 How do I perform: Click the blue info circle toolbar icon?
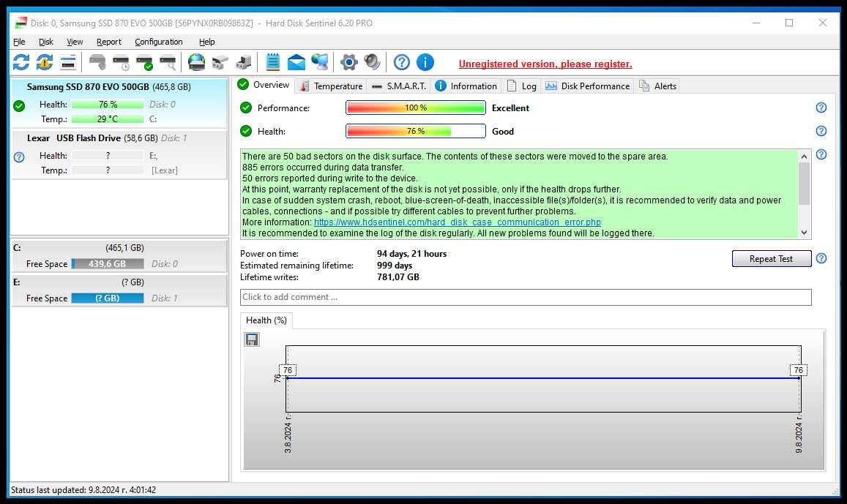[x=425, y=63]
